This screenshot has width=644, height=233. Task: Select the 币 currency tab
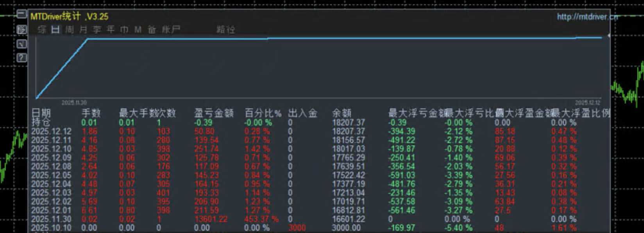tap(124, 29)
